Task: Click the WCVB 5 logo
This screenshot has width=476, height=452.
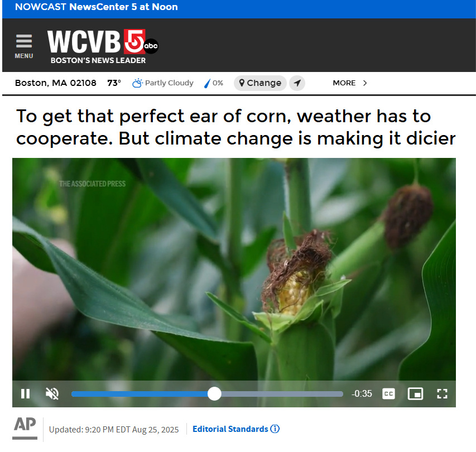Action: [x=103, y=46]
